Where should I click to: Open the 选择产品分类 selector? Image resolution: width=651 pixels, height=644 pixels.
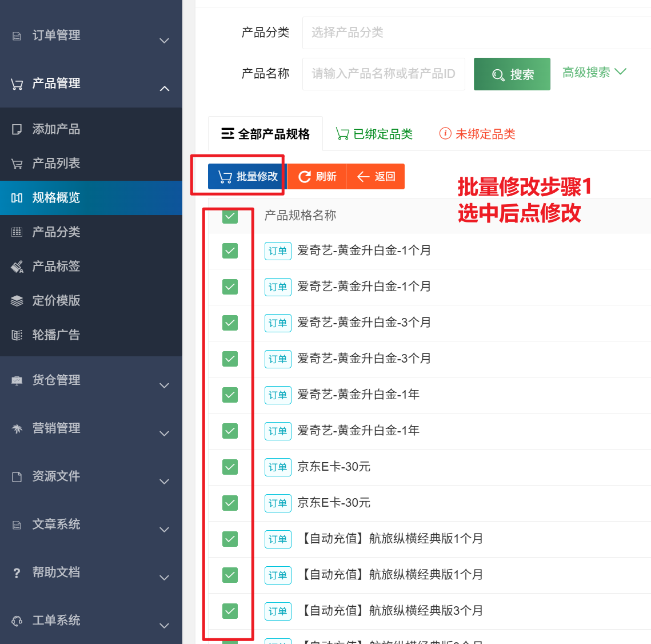(474, 33)
